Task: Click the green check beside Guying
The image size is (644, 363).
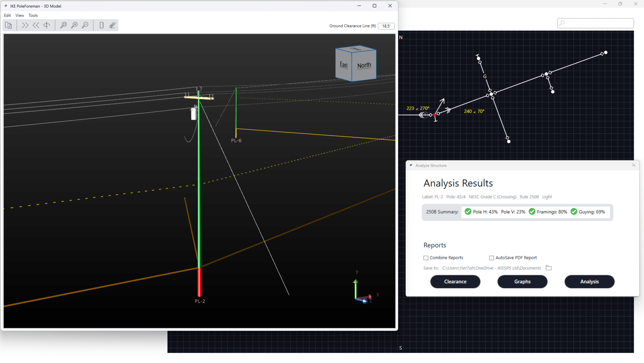Action: 574,212
